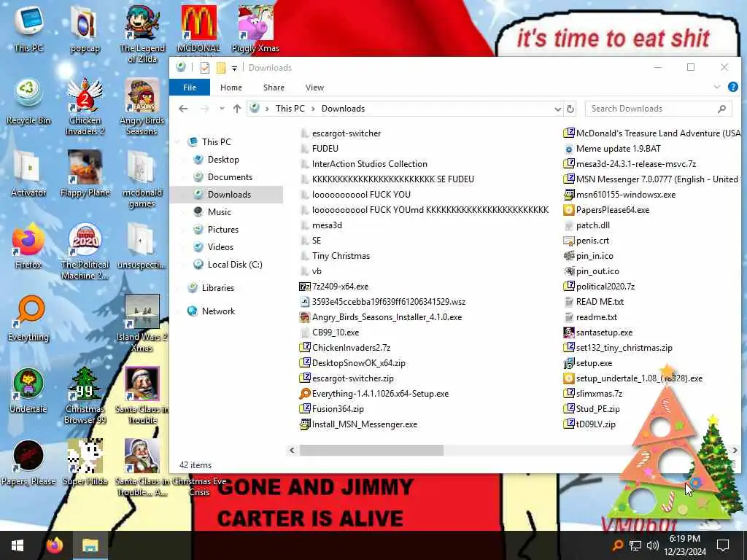Open the Activator desktop icon
The width and height of the screenshot is (747, 560).
(x=28, y=174)
